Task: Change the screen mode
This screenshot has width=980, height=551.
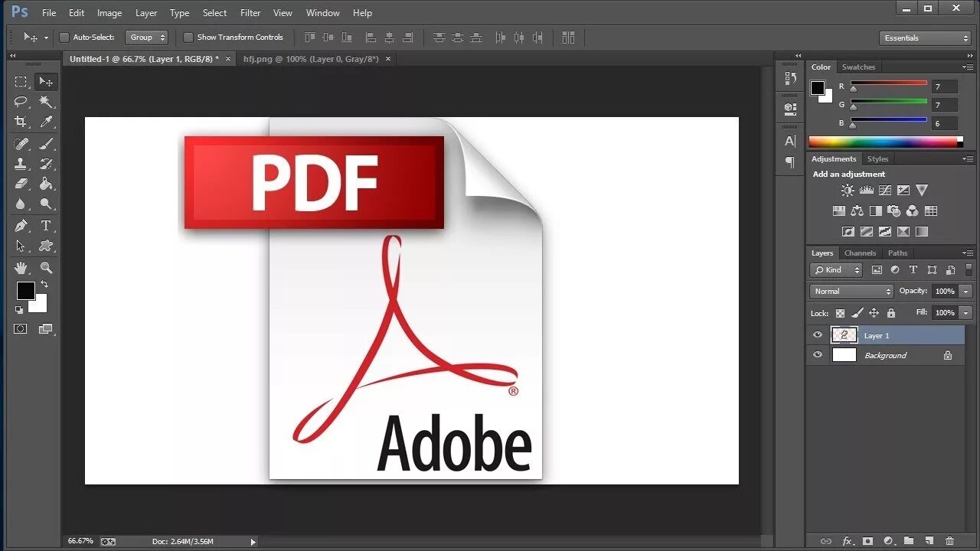Action: click(x=46, y=329)
